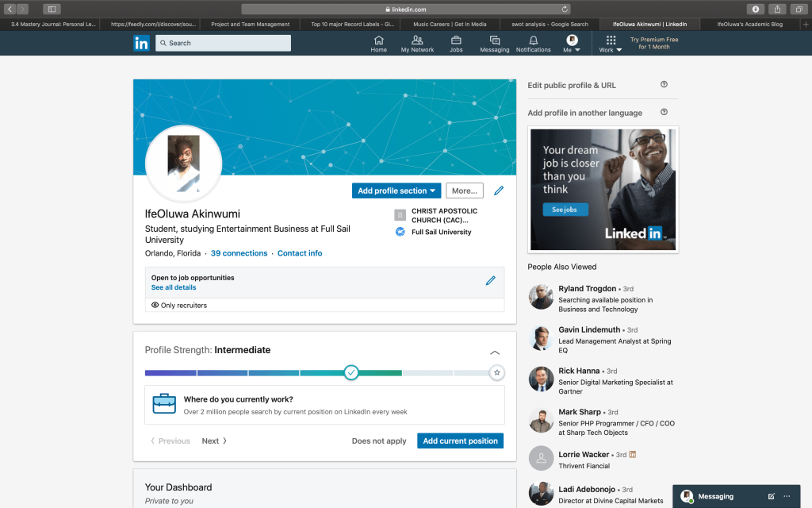Click the pencil icon to edit profile intro
Viewport: 812px width, 508px height.
tap(499, 190)
